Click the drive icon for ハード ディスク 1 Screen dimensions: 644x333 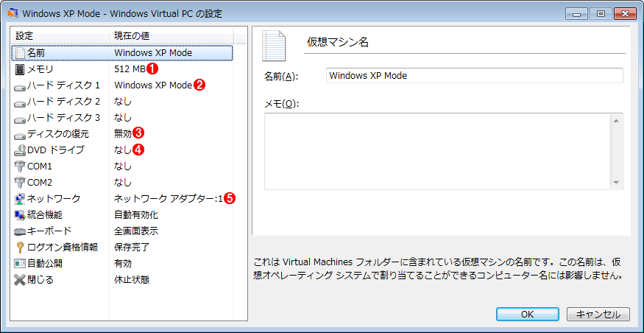coord(20,86)
